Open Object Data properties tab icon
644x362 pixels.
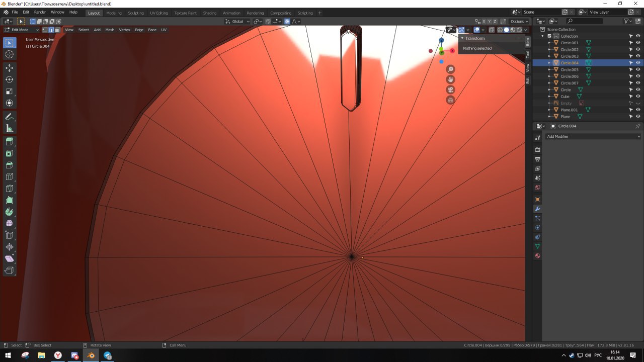[537, 246]
